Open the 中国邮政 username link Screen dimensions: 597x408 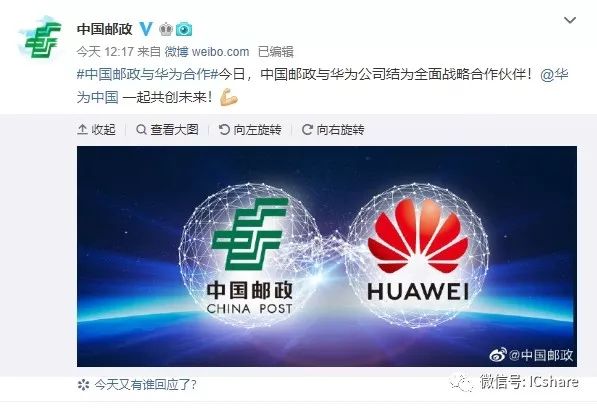click(105, 29)
